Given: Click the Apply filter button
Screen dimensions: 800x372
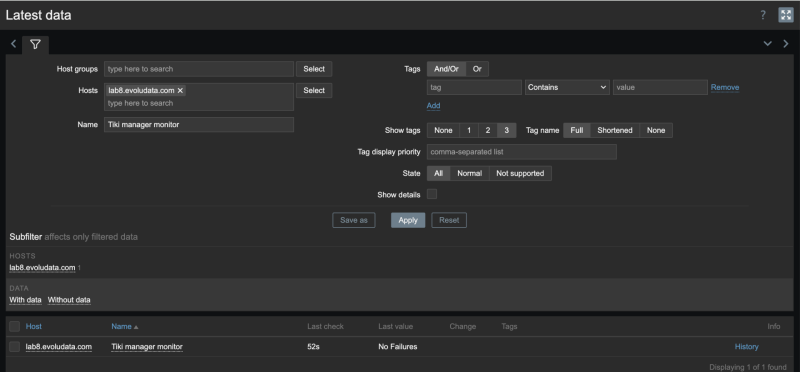Looking at the screenshot, I should [408, 220].
